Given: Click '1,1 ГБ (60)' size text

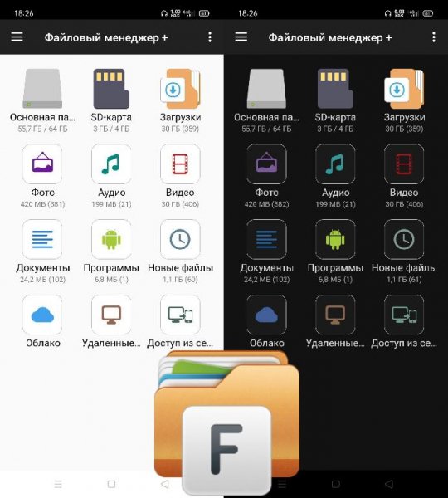Looking at the screenshot, I should click(180, 280).
